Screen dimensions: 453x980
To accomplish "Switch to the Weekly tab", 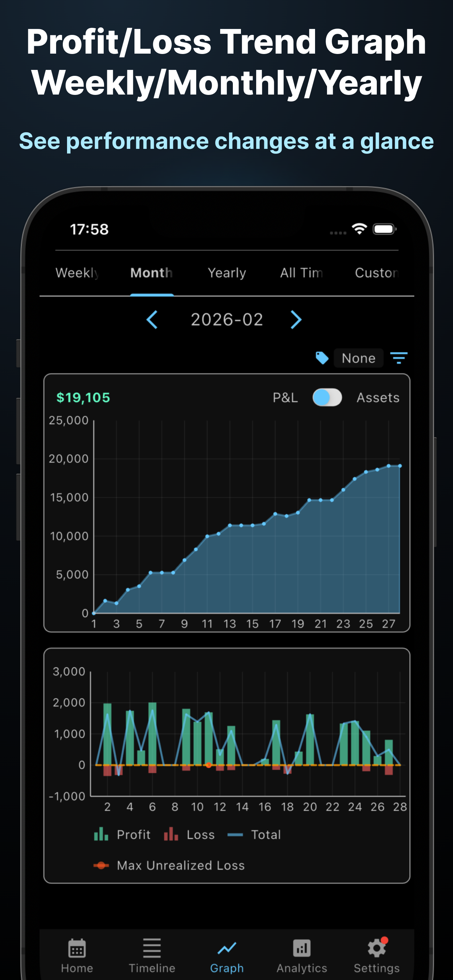I will pyautogui.click(x=77, y=273).
